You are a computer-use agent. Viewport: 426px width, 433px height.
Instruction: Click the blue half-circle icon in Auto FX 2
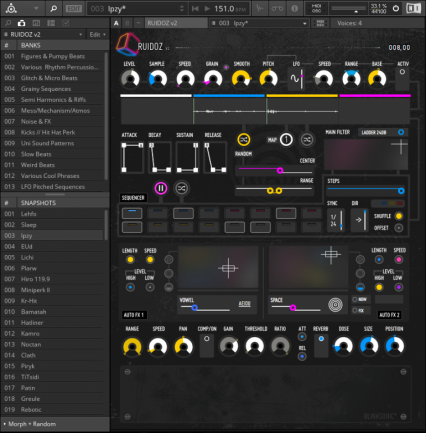pyautogui.click(x=360, y=287)
